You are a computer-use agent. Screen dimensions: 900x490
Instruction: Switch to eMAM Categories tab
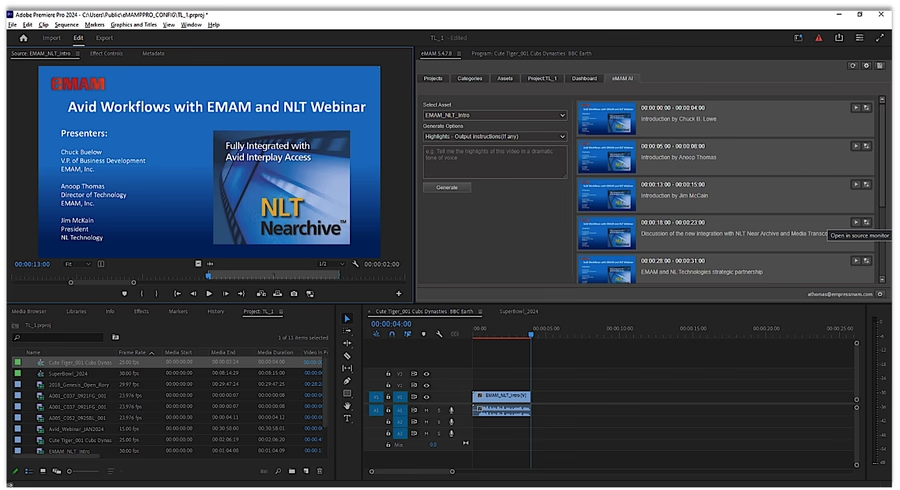pyautogui.click(x=470, y=79)
